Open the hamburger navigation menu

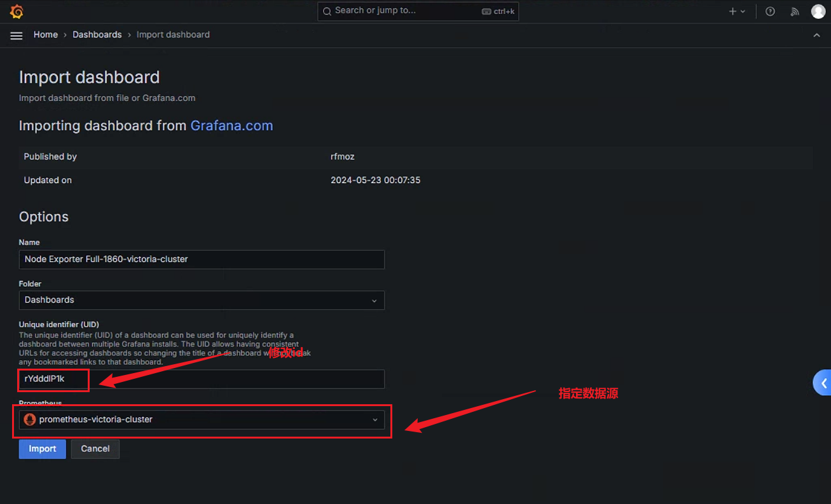tap(17, 36)
